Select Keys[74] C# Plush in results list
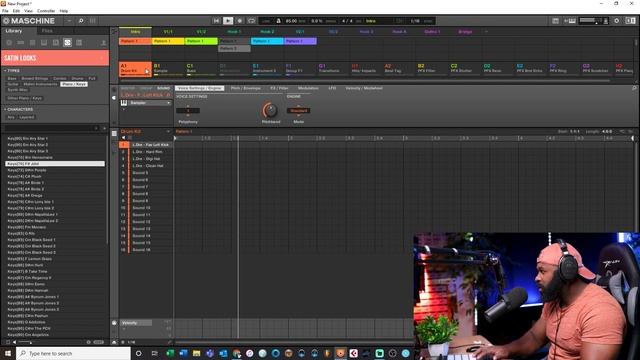 click(55, 176)
